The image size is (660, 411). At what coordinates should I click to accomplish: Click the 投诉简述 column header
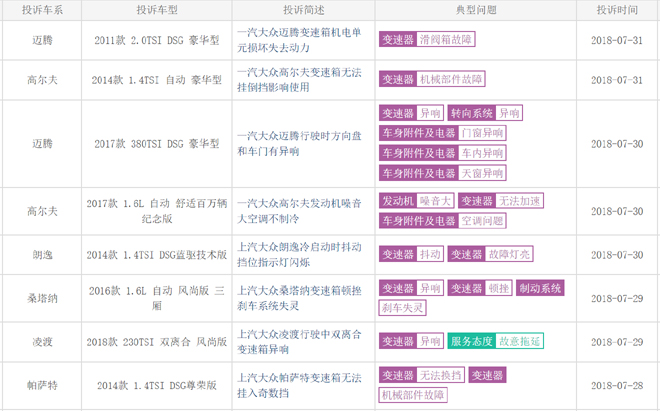click(x=303, y=10)
